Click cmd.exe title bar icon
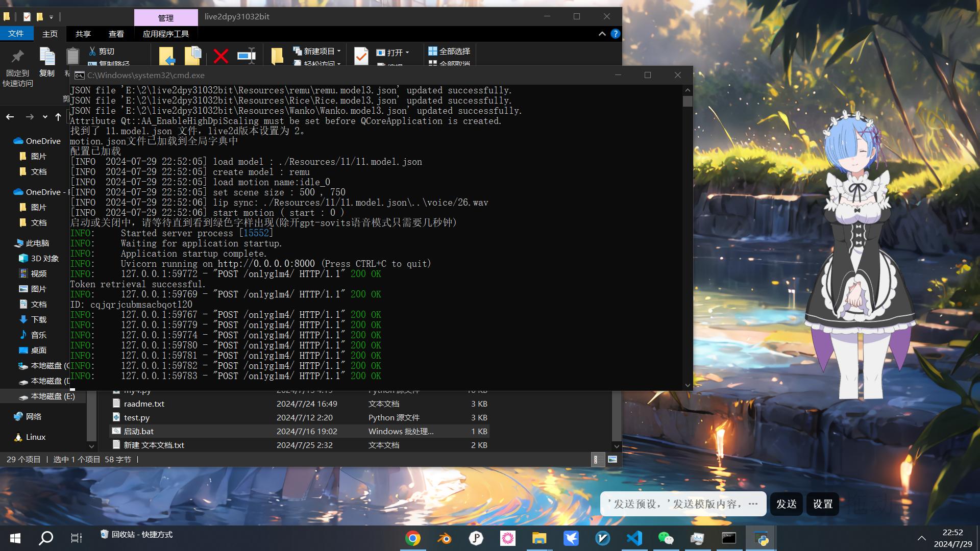The width and height of the screenshot is (980, 551). point(80,75)
